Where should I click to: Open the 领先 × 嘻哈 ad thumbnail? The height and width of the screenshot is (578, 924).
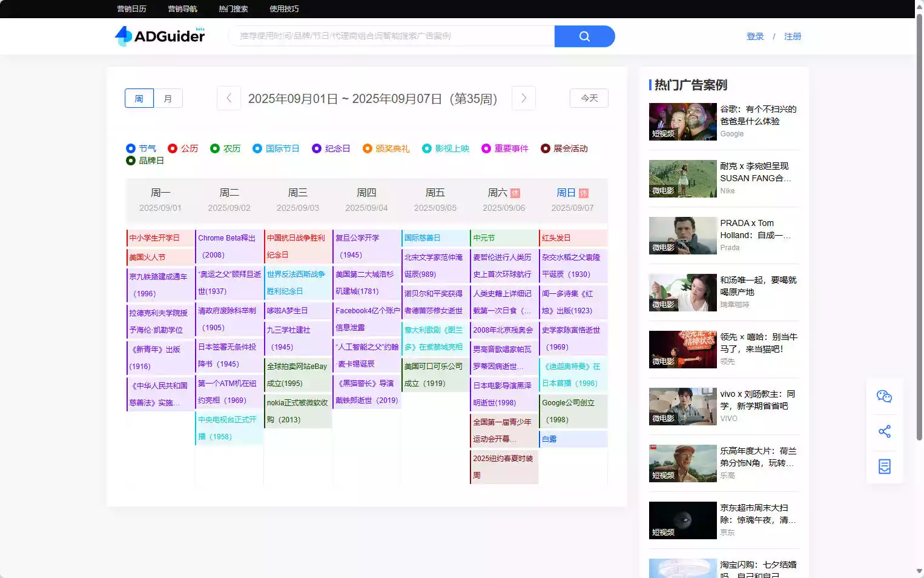[683, 350]
